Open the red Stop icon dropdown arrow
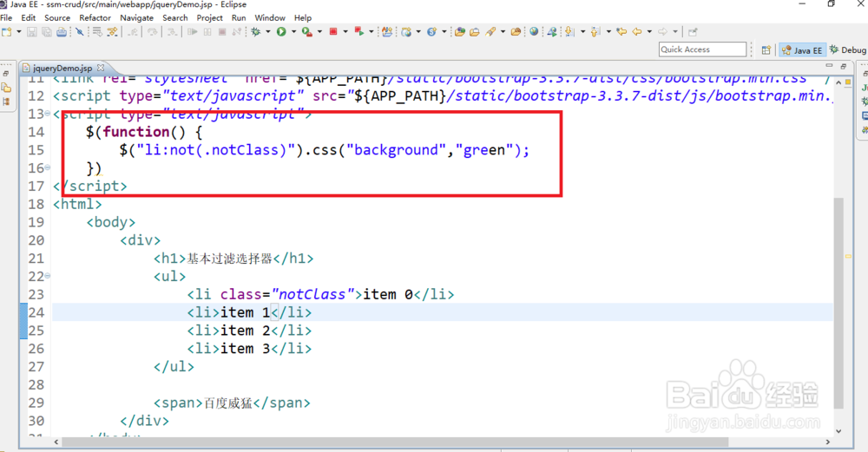 coord(345,32)
